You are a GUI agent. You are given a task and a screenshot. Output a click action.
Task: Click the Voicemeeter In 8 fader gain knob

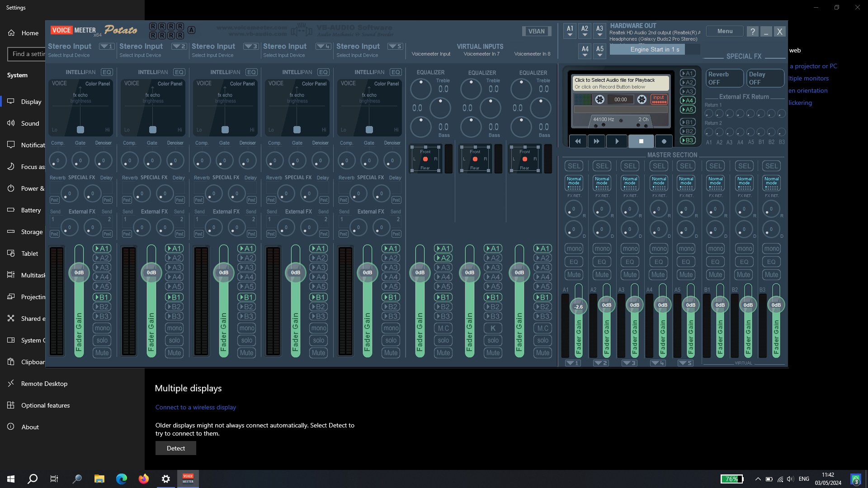(519, 272)
